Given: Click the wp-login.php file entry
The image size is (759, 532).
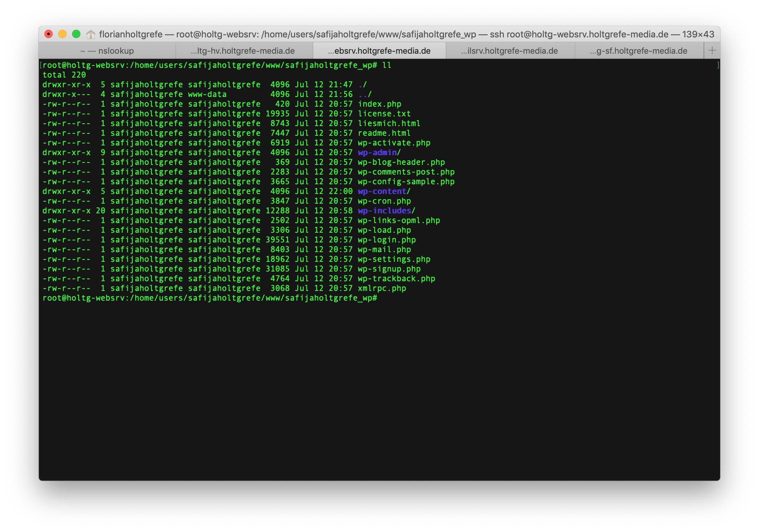Looking at the screenshot, I should click(x=387, y=240).
